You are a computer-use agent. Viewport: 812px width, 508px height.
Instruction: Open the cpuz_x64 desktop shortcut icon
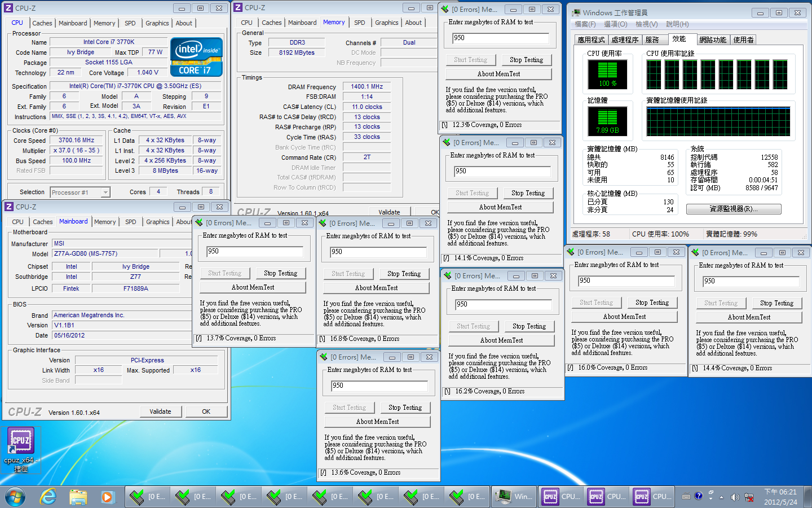pyautogui.click(x=20, y=441)
